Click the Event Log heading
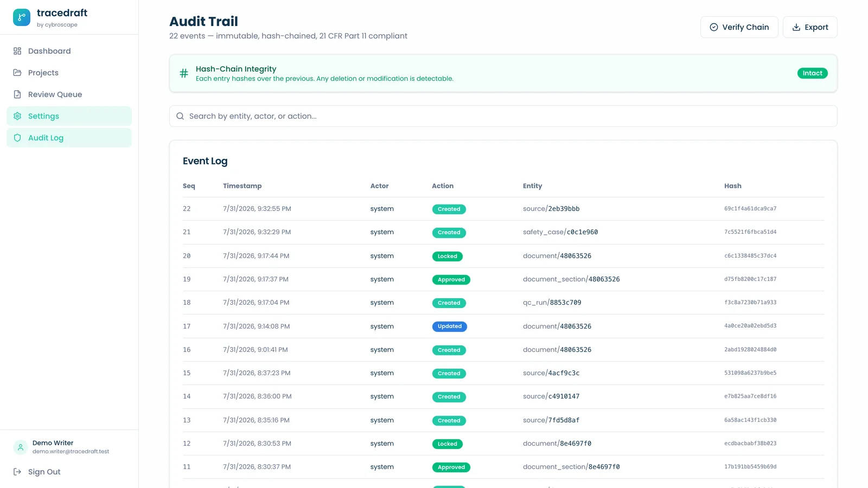Viewport: 868px width, 488px height. click(x=205, y=161)
